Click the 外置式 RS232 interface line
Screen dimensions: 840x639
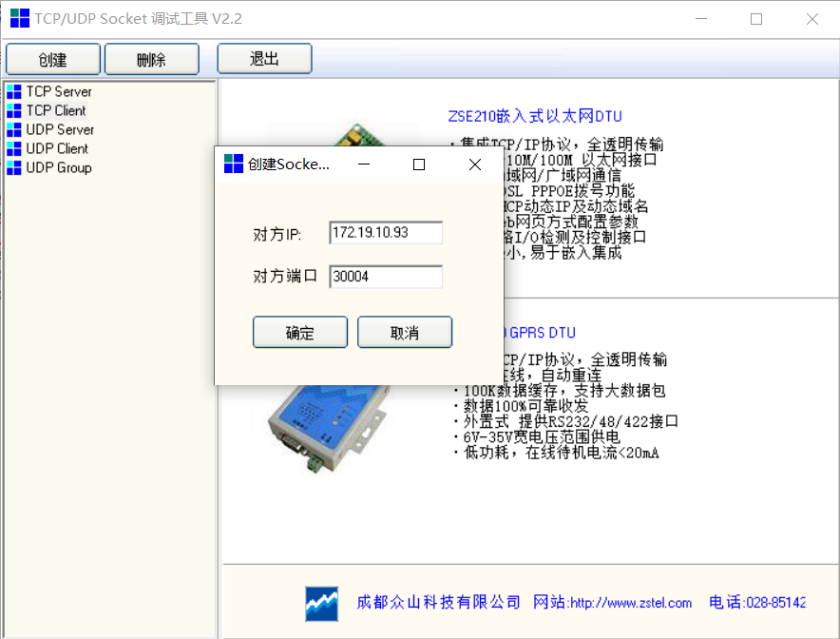pyautogui.click(x=566, y=422)
